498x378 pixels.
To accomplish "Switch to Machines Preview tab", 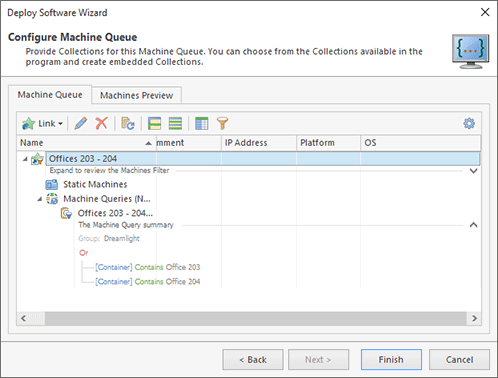I will 137,95.
